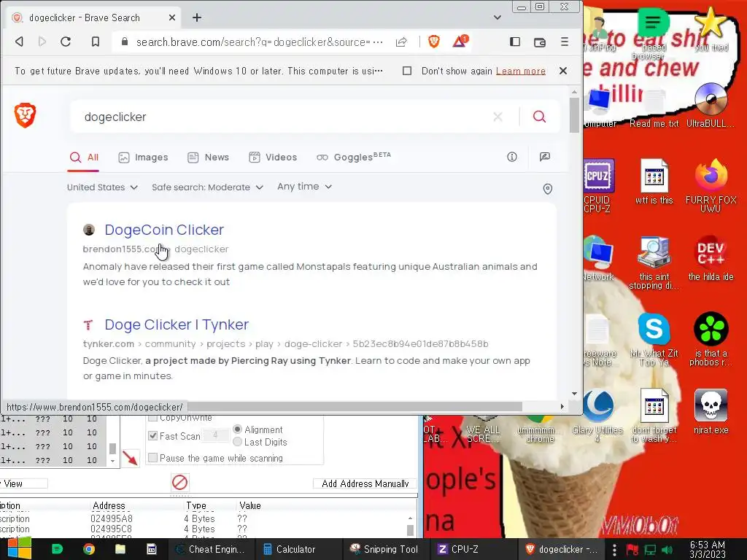Clear the dogeclicker search query

pos(498,117)
